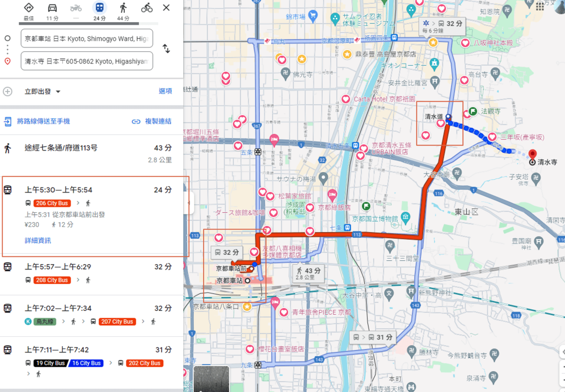Click the 206 City Bus badge
This screenshot has width=565, height=392.
tap(52, 203)
